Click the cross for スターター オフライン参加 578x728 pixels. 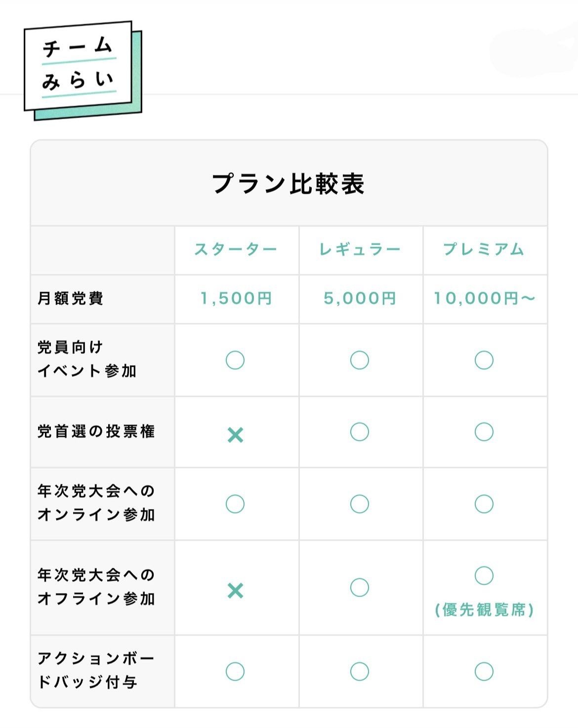[236, 591]
